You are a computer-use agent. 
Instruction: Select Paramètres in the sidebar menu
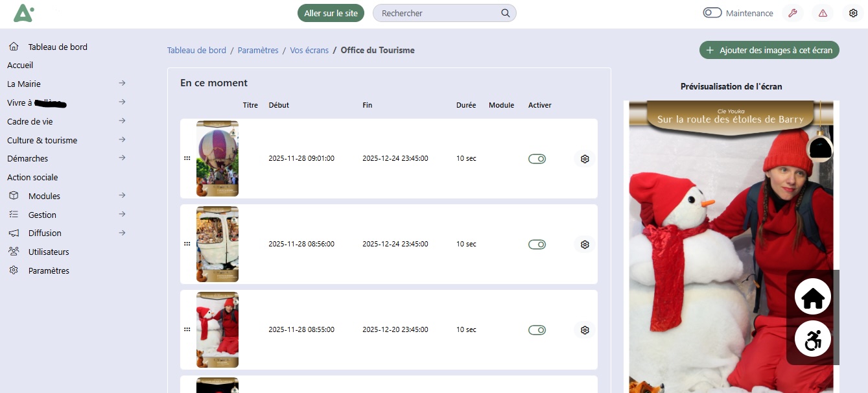point(49,270)
